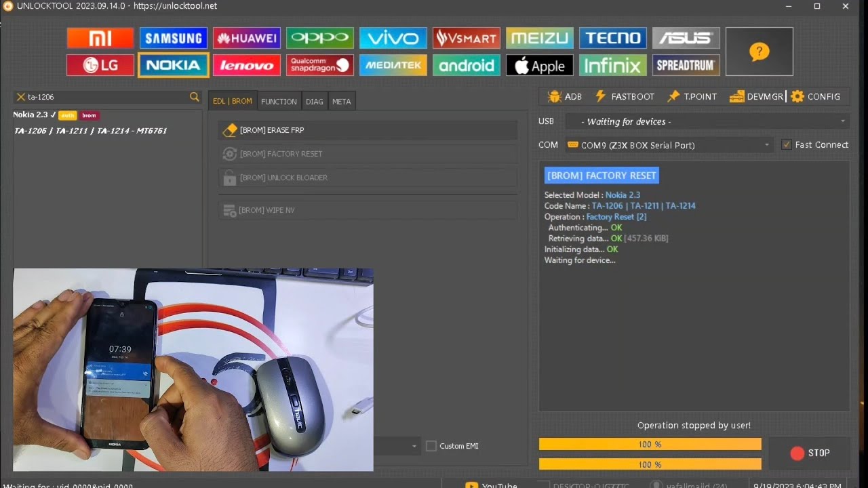Click the yellow question mark help tile
The height and width of the screenshot is (488, 868).
[759, 52]
